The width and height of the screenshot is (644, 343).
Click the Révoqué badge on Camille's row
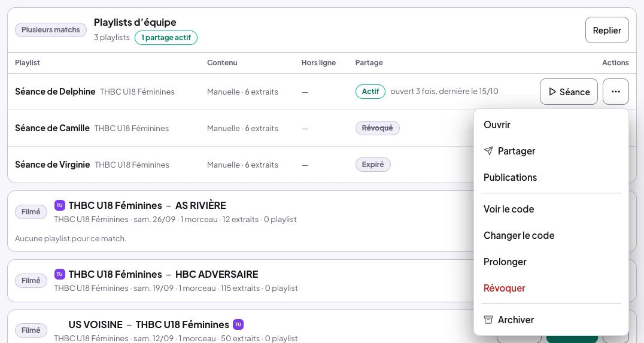pyautogui.click(x=377, y=128)
